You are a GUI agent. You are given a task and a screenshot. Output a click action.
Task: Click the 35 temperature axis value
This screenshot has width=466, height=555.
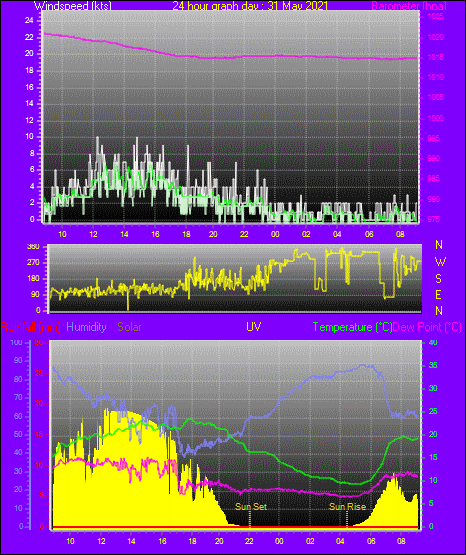pos(433,366)
